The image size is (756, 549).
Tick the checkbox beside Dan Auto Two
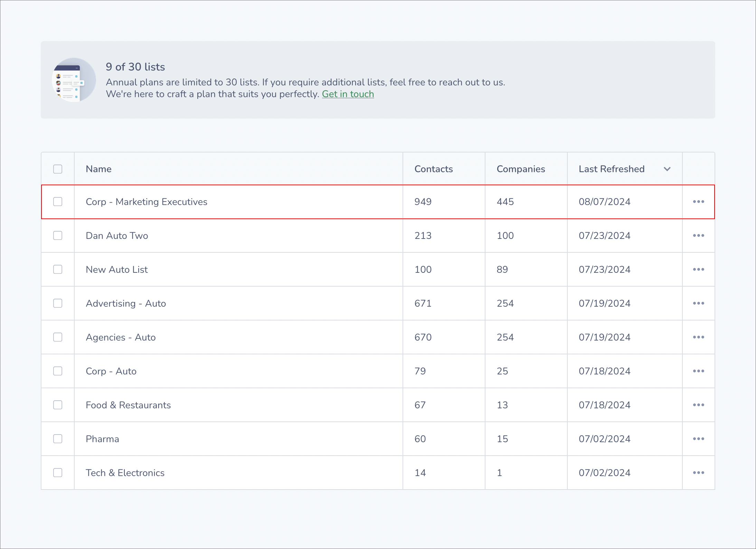tap(58, 235)
